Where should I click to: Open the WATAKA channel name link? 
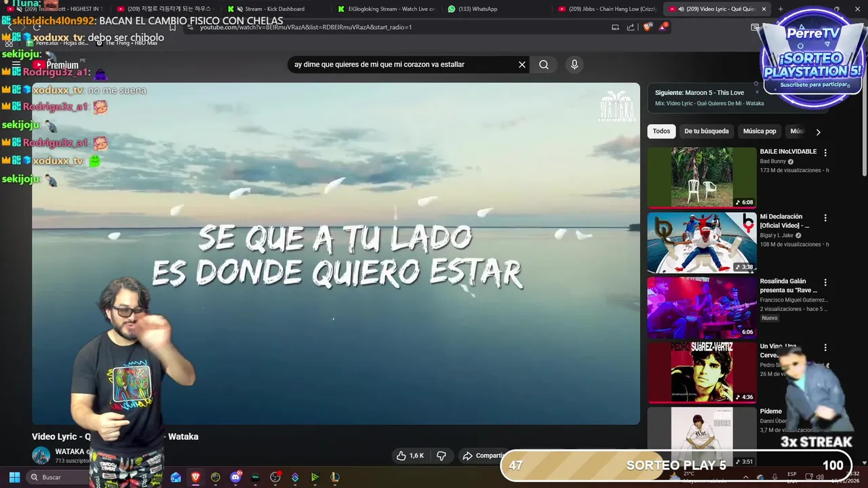(70, 451)
